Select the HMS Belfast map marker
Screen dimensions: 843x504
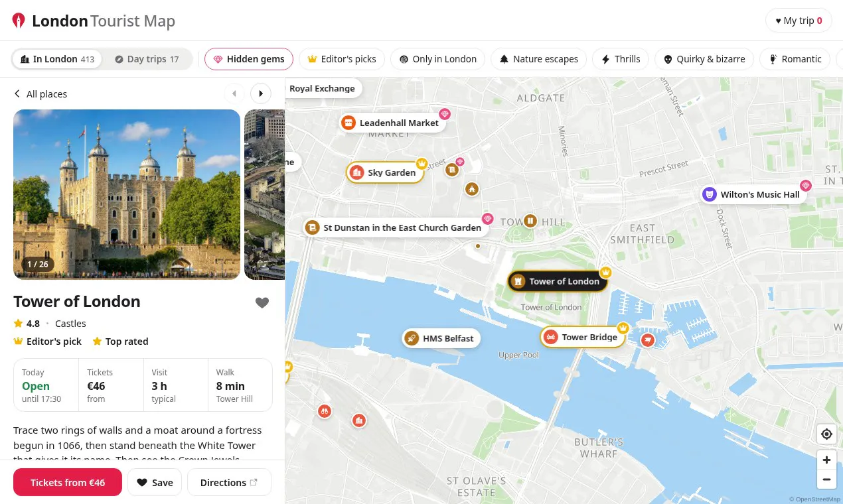click(x=441, y=338)
